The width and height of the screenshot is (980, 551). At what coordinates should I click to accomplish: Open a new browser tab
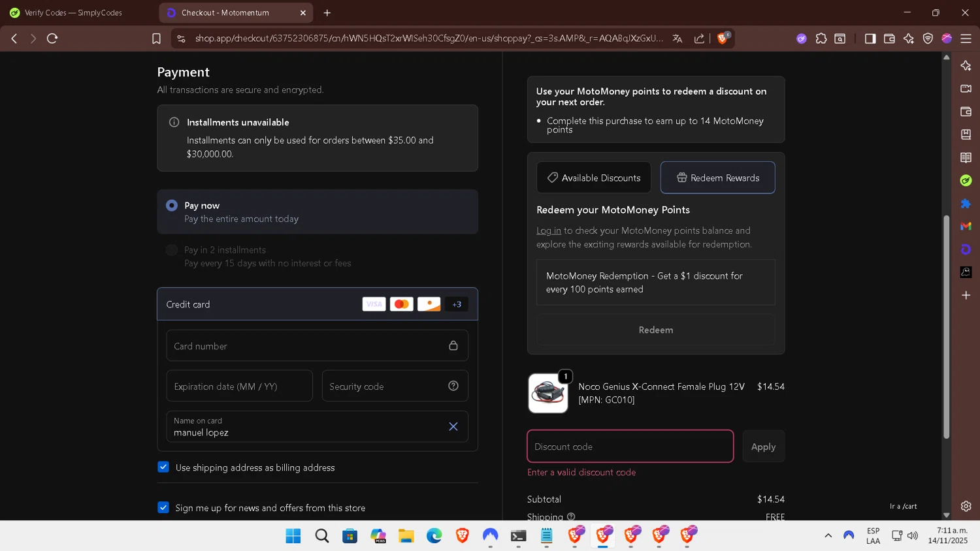pos(327,12)
